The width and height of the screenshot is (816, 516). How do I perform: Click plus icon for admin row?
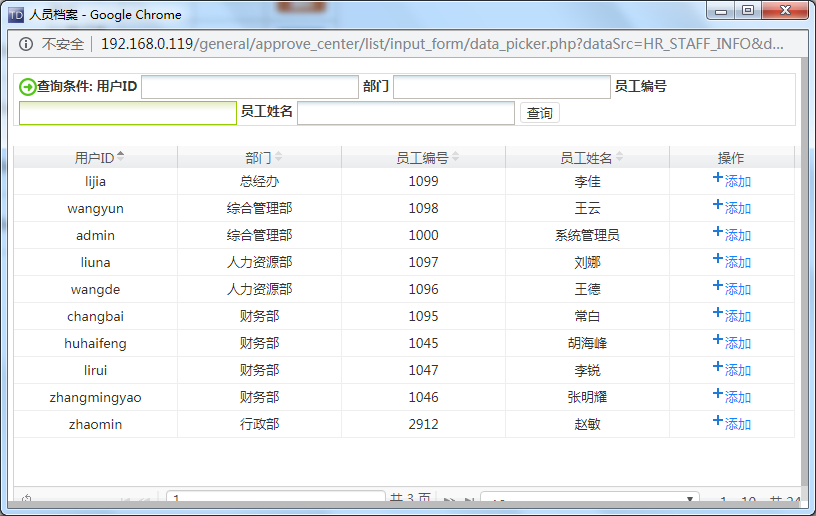click(x=717, y=232)
